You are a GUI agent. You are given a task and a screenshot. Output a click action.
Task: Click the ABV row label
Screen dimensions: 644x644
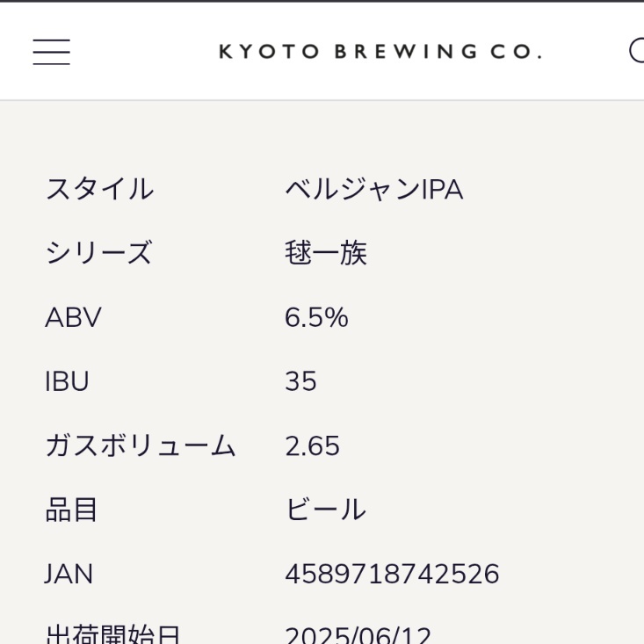pyautogui.click(x=73, y=317)
